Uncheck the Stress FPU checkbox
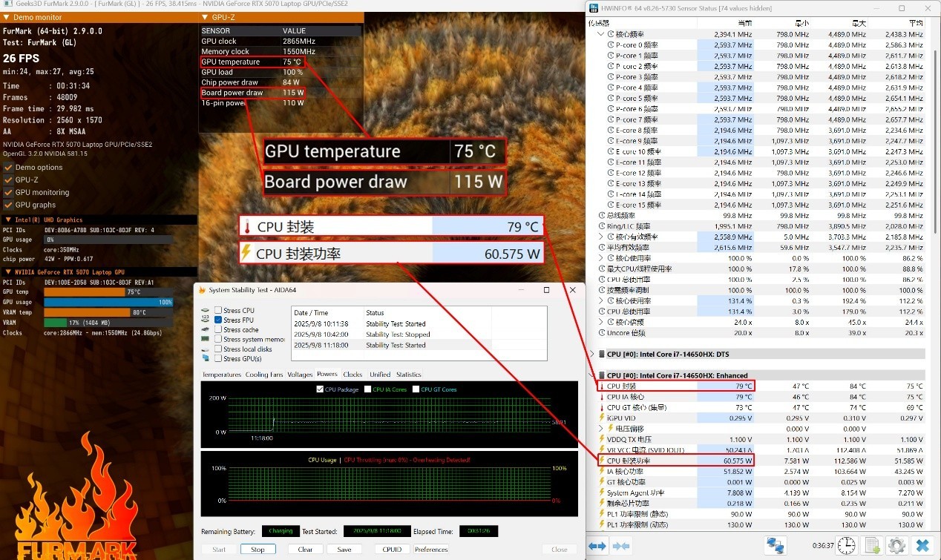Image resolution: width=941 pixels, height=560 pixels. (218, 320)
